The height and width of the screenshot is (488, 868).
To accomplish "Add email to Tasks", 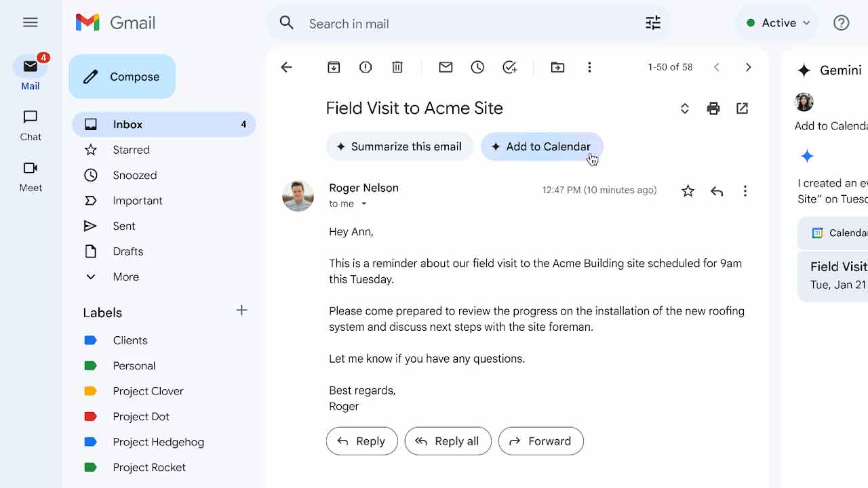I will (510, 67).
